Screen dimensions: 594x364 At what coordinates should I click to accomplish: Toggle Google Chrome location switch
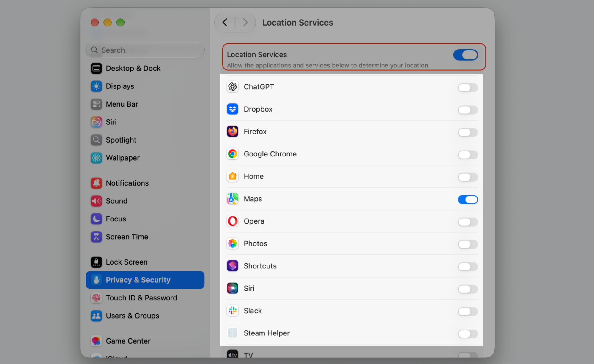(x=468, y=155)
